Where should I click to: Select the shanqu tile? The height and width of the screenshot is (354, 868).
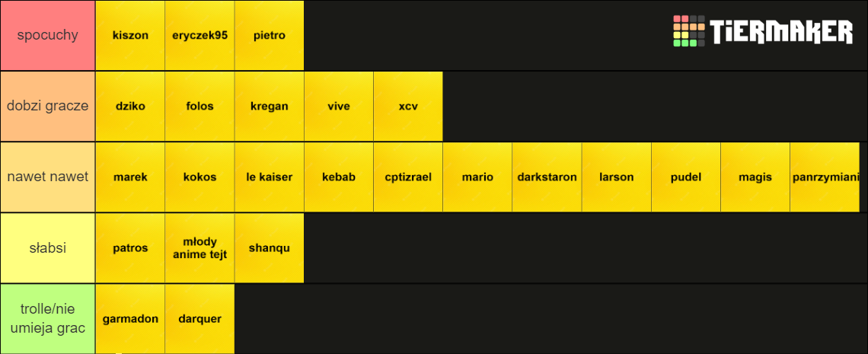click(269, 248)
